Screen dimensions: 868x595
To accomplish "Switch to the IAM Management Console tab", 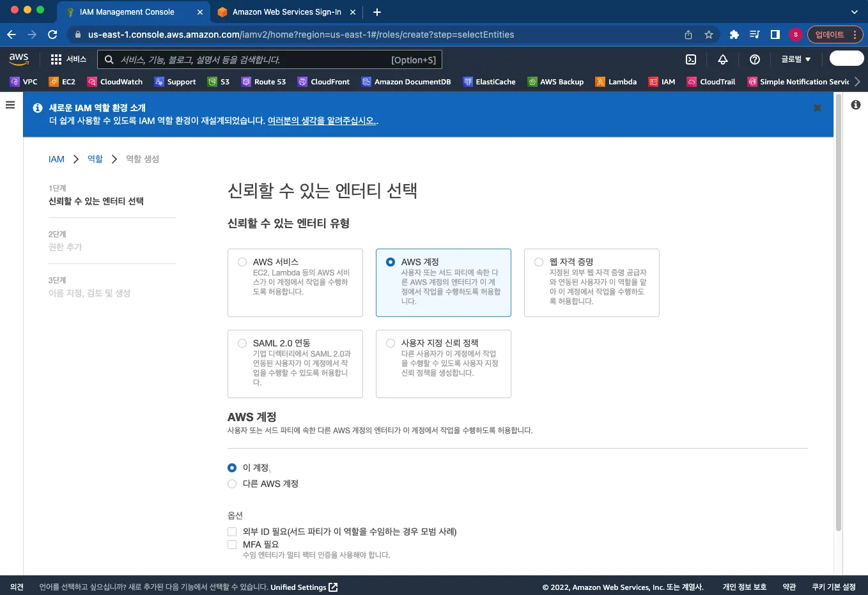I will tap(134, 12).
